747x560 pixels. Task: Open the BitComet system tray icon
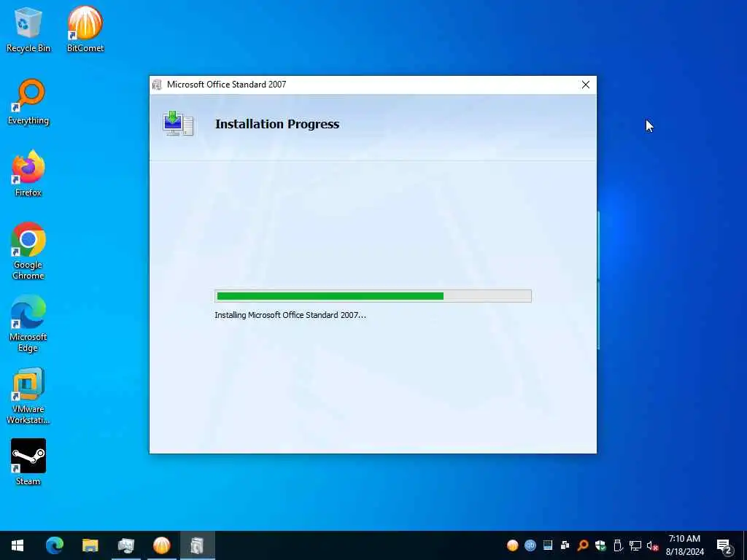[x=513, y=545]
